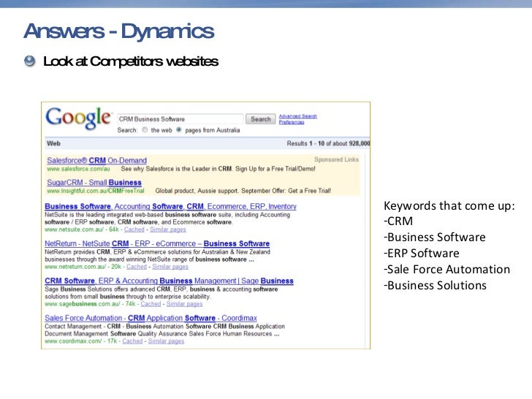Open Cached link for sagebusiness.com.au
Viewport: 532px width, 399px height.
151,304
